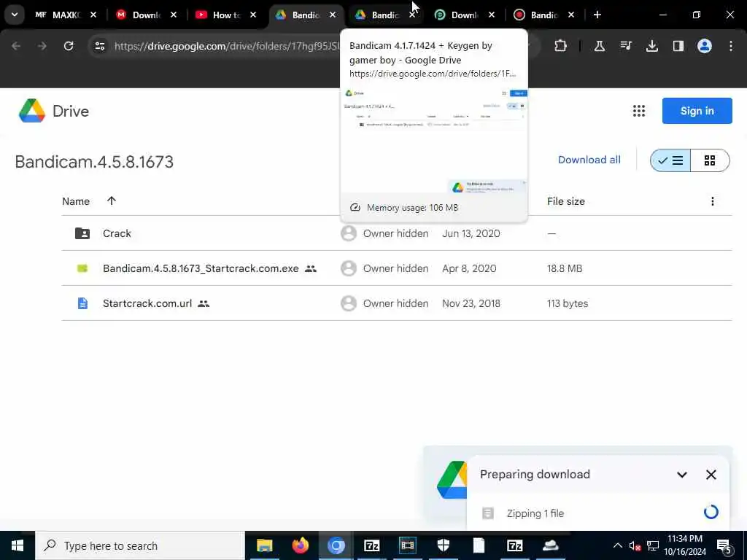This screenshot has width=747, height=560.
Task: Click the page thumbnail in the tab preview
Action: [x=434, y=139]
